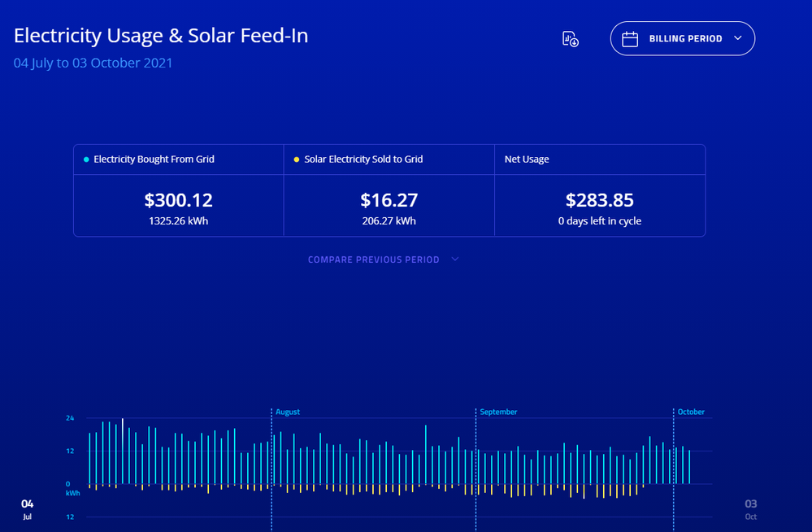The image size is (812, 532).
Task: Click the $283.85 net usage amount
Action: [x=599, y=200]
